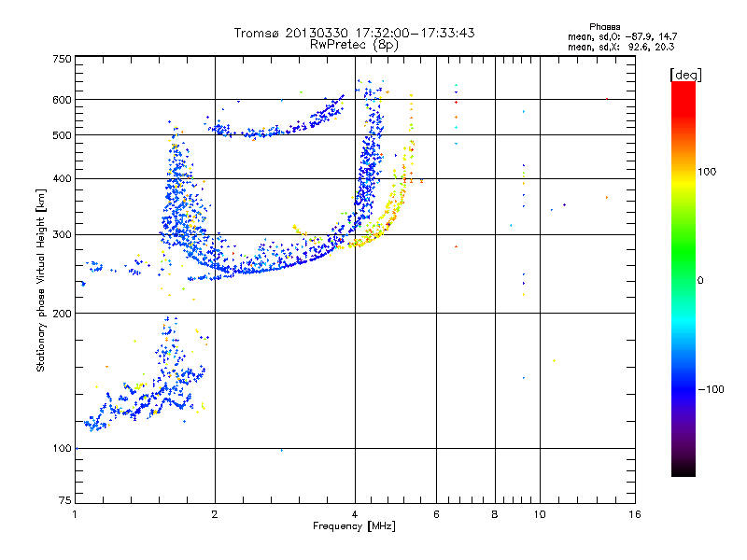747x560 pixels.
Task: Click the 'RwPretec (8p)' subtitle
Action: click(354, 45)
